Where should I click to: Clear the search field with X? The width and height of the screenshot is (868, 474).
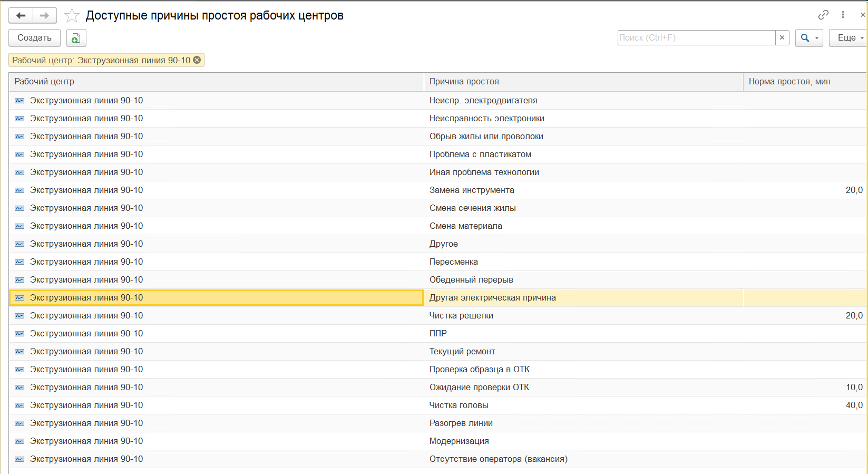pos(782,37)
